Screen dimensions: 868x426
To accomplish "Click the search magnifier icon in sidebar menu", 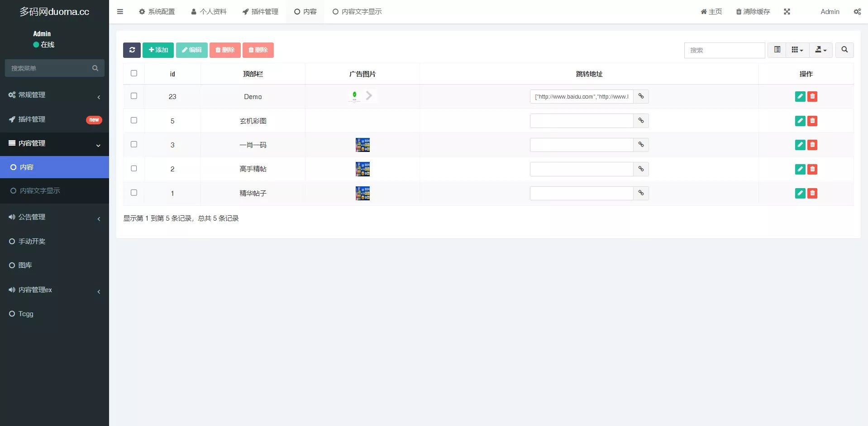I will 95,68.
